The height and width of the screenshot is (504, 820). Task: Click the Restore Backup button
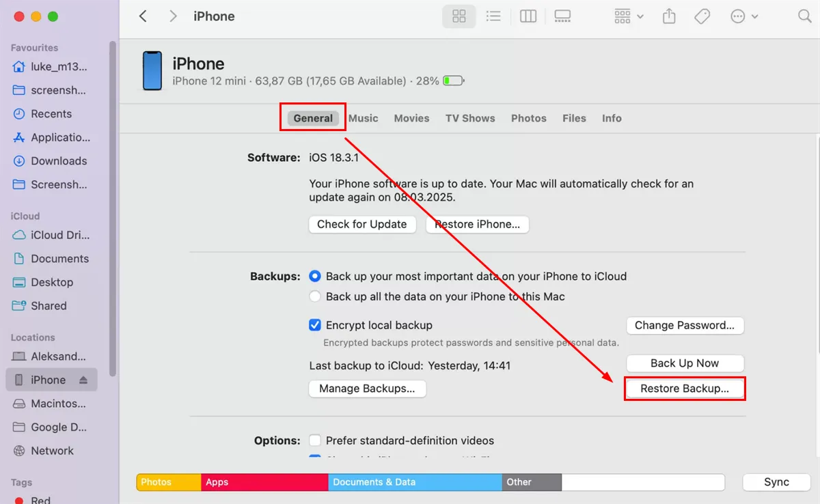pos(684,389)
